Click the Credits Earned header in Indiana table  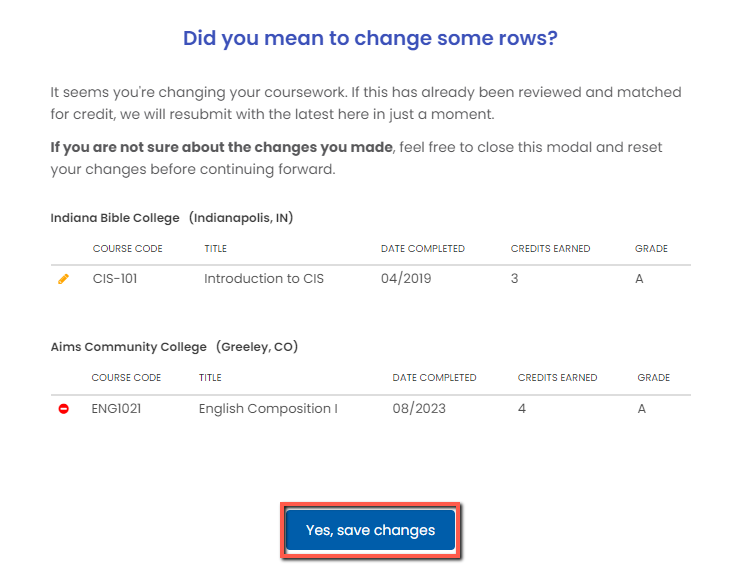coord(550,249)
